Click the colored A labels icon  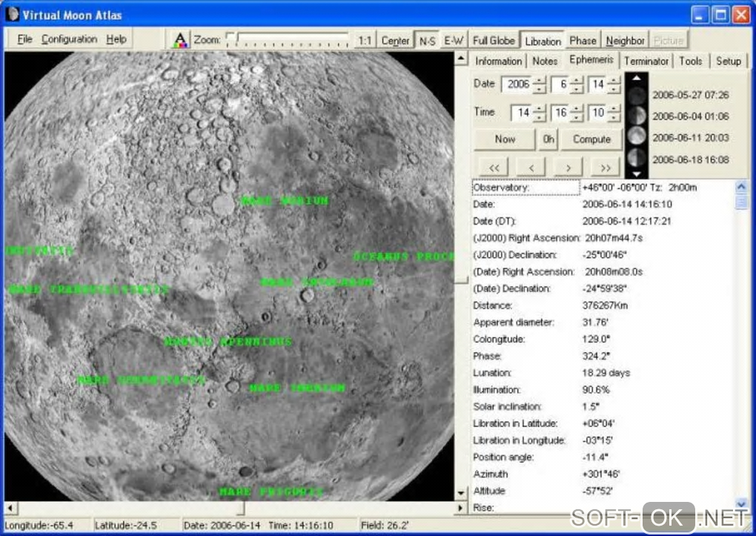point(180,40)
